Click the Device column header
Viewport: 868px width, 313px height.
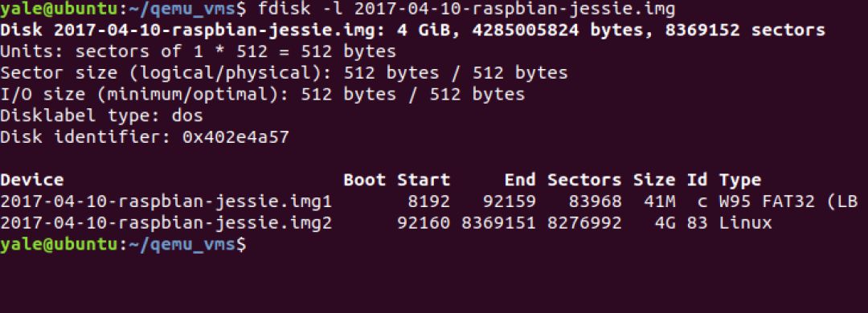point(32,181)
